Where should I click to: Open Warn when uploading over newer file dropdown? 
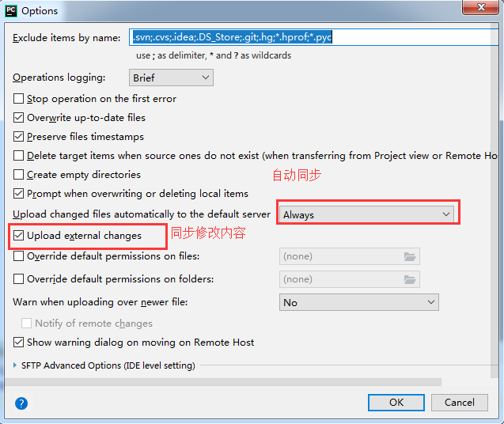click(x=358, y=302)
